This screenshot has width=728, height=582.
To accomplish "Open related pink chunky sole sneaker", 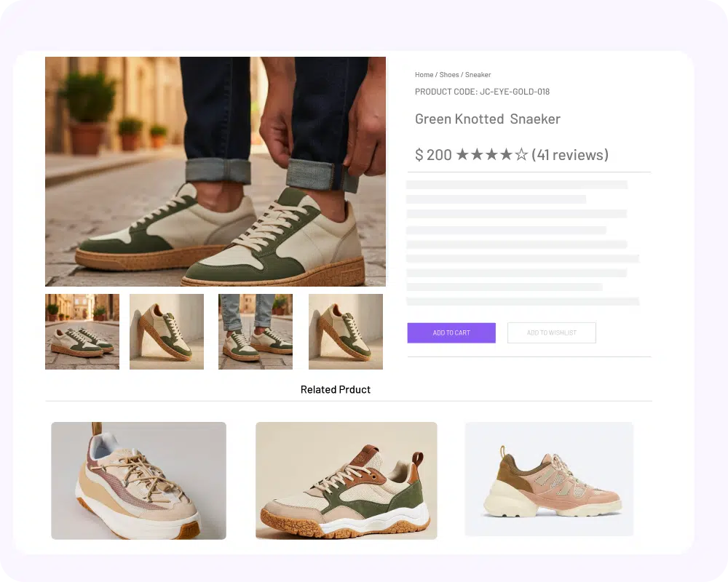I will coord(549,479).
